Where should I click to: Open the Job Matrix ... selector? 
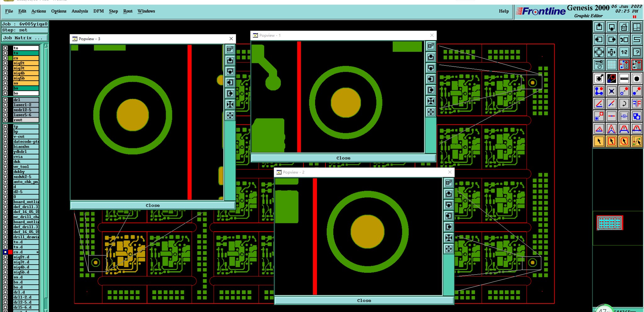pyautogui.click(x=25, y=38)
